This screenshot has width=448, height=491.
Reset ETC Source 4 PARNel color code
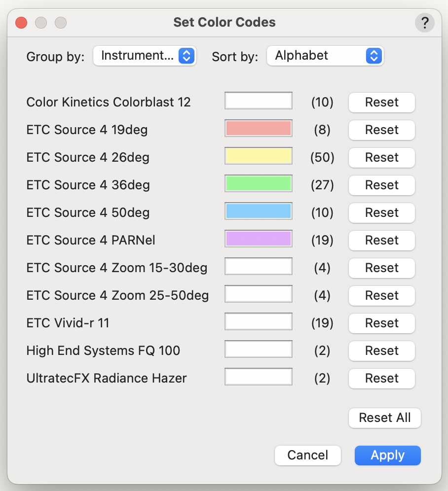pos(381,240)
